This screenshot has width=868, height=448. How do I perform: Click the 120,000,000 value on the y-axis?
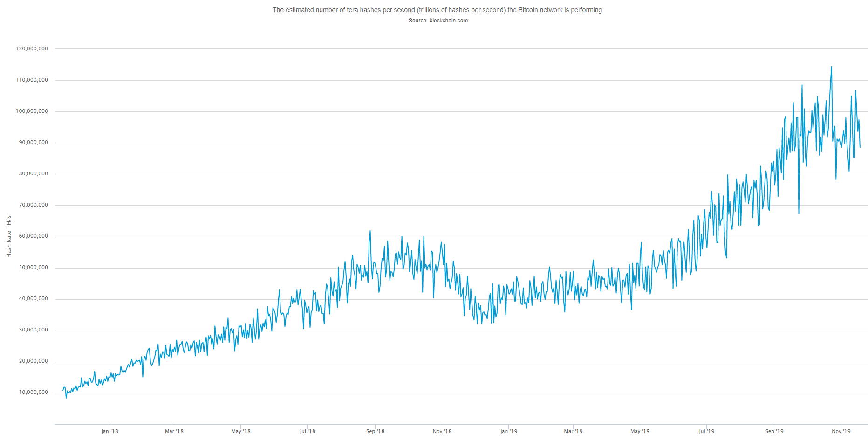(x=31, y=48)
